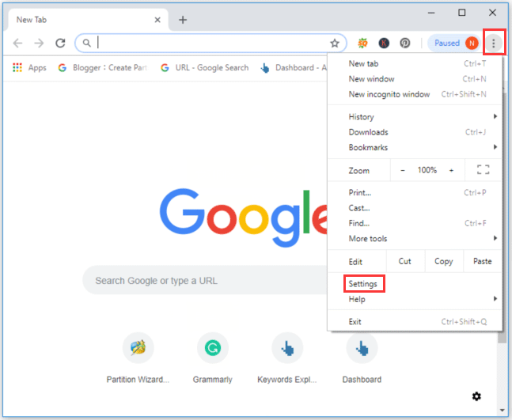Click the Search Google or type a URL box

point(205,280)
